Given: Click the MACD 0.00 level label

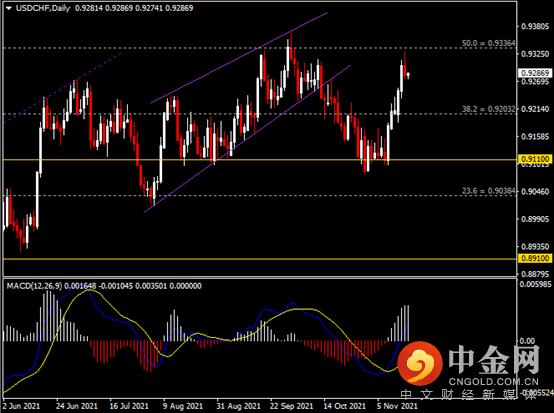Looking at the screenshot, I should tap(527, 341).
